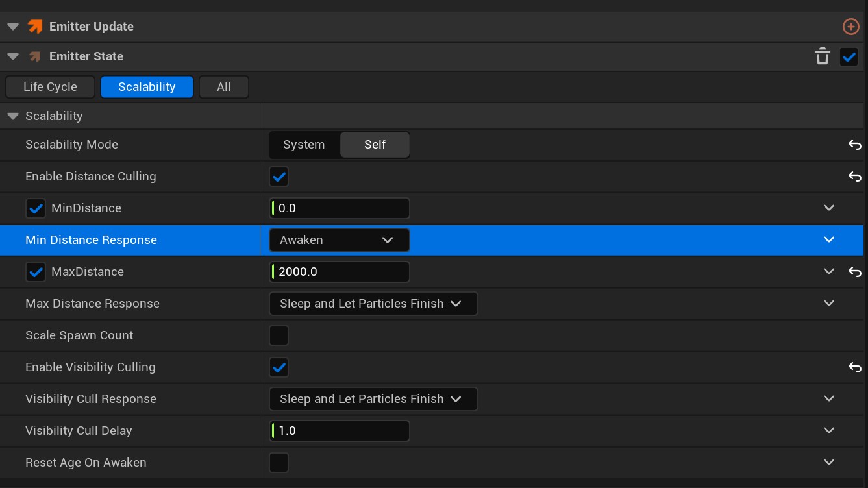
Task: Open the Max Distance Response dropdown
Action: click(373, 303)
